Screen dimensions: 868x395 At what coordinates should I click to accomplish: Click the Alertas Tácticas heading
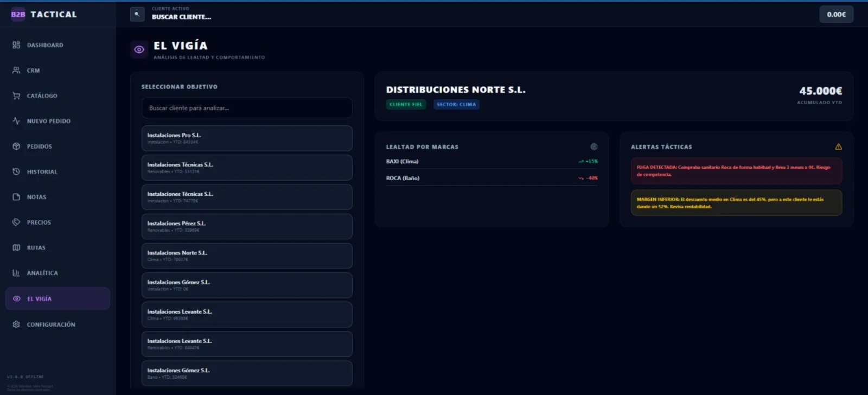pos(661,147)
